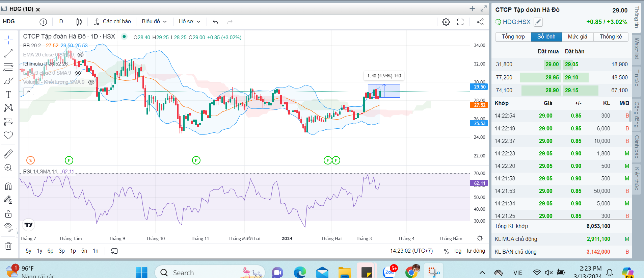Open the Các chỉ báo indicators menu

coord(112,22)
